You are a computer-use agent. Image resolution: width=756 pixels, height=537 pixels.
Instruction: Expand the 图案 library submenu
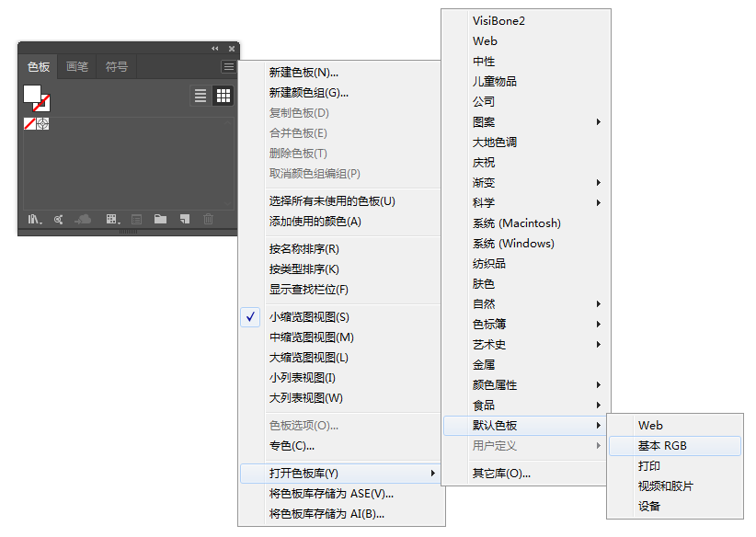[x=525, y=122]
